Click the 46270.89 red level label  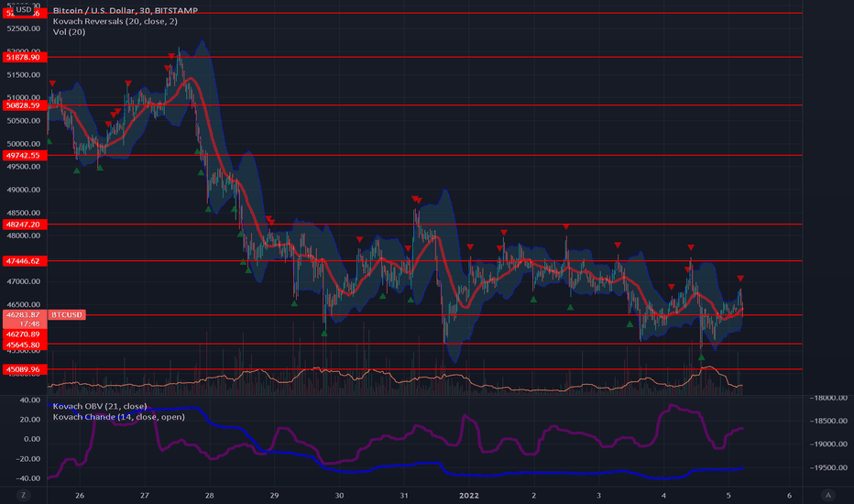pos(25,334)
